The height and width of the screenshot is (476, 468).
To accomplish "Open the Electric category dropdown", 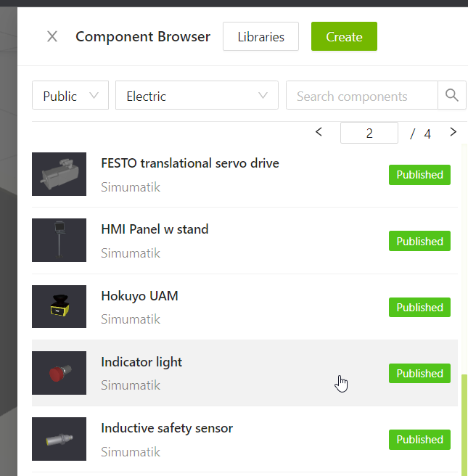I will point(197,95).
